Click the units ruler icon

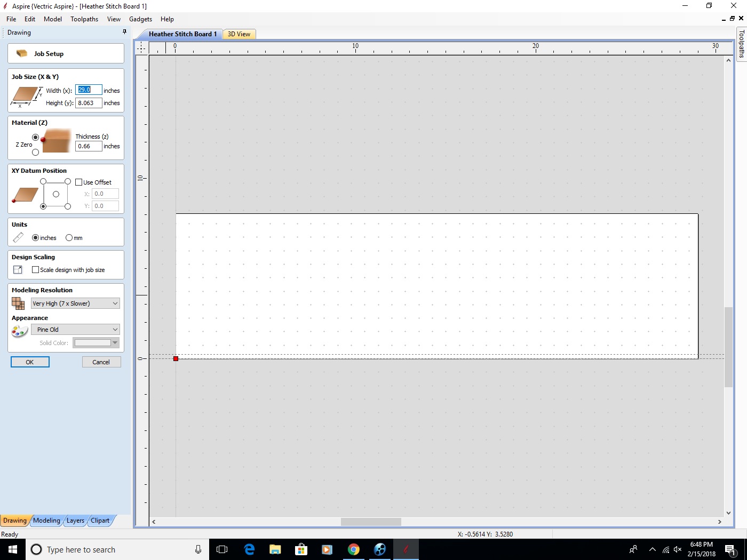(x=18, y=237)
